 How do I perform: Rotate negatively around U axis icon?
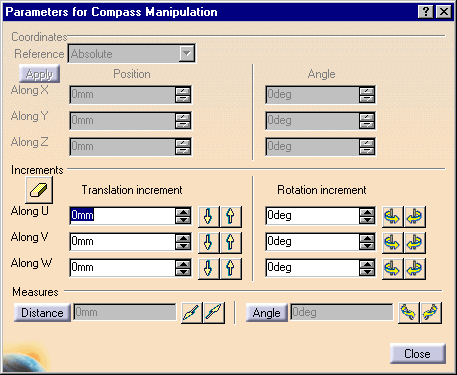coord(392,217)
